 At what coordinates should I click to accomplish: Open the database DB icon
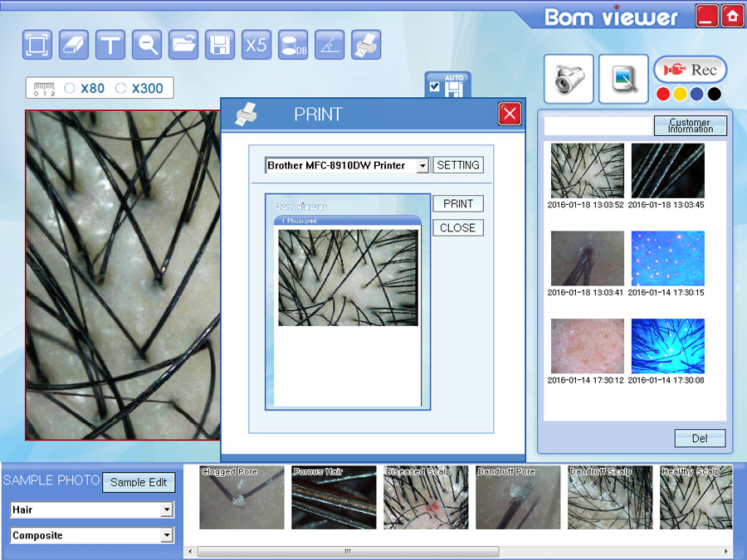coord(292,45)
